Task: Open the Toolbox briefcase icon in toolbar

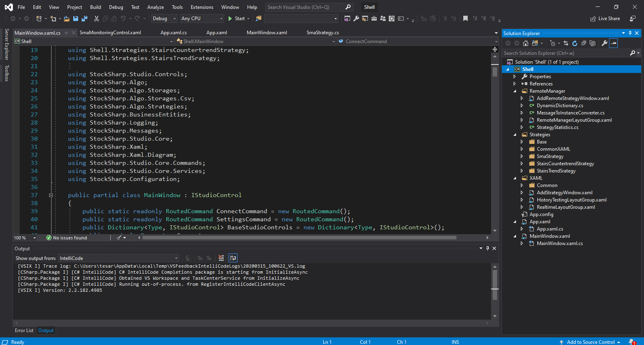Action: 374,19
